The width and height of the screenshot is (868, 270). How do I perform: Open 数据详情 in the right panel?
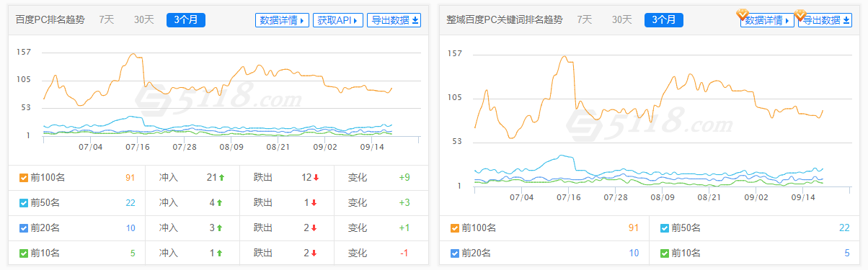pyautogui.click(x=767, y=20)
